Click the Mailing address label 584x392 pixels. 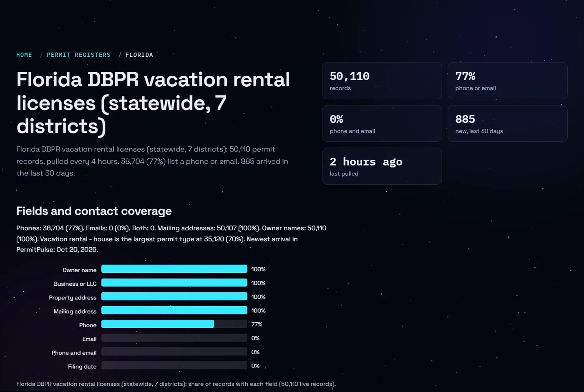click(75, 311)
